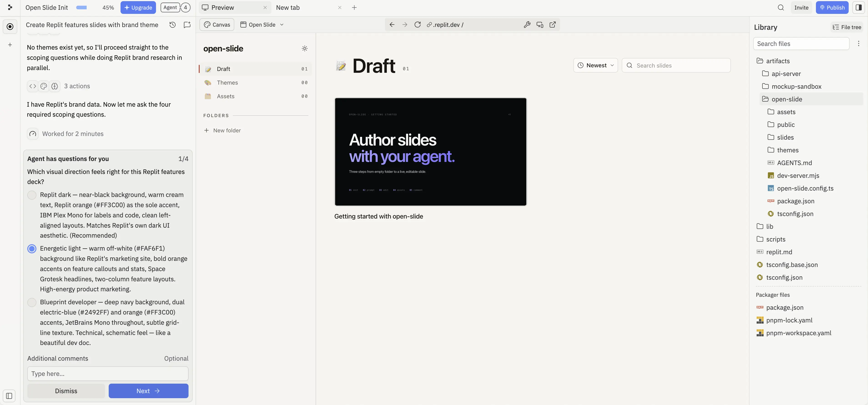Click the Invite button
The image size is (868, 405).
point(801,8)
